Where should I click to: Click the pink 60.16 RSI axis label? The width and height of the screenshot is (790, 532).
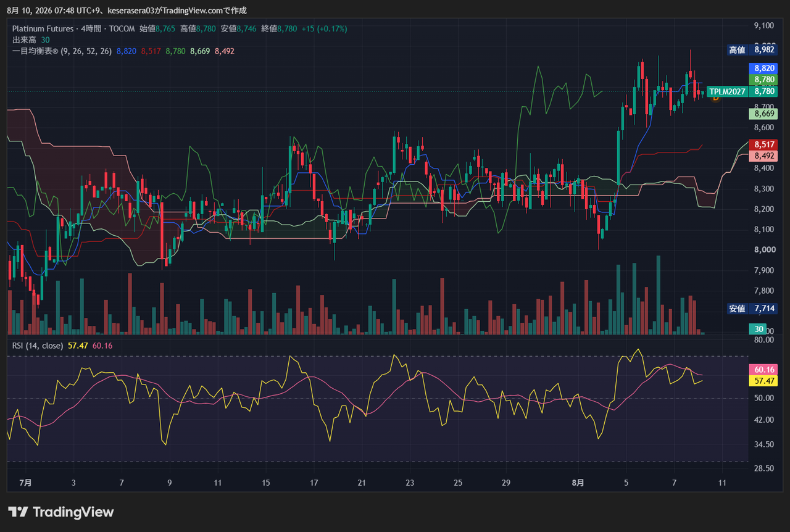(764, 370)
